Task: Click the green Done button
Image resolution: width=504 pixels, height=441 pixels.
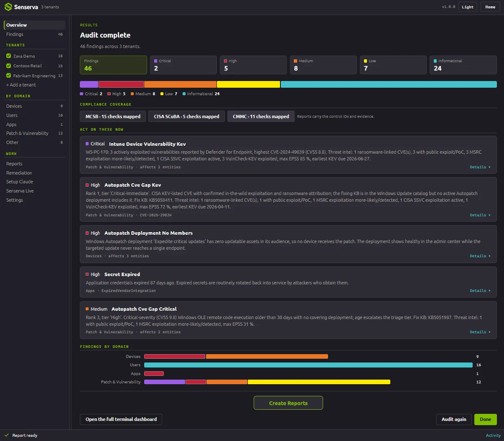Action: point(486,419)
